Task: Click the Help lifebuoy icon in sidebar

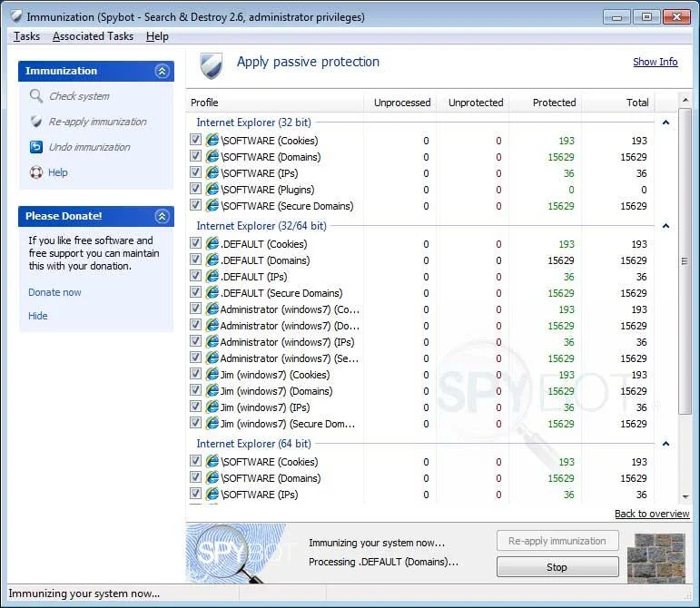Action: [36, 172]
